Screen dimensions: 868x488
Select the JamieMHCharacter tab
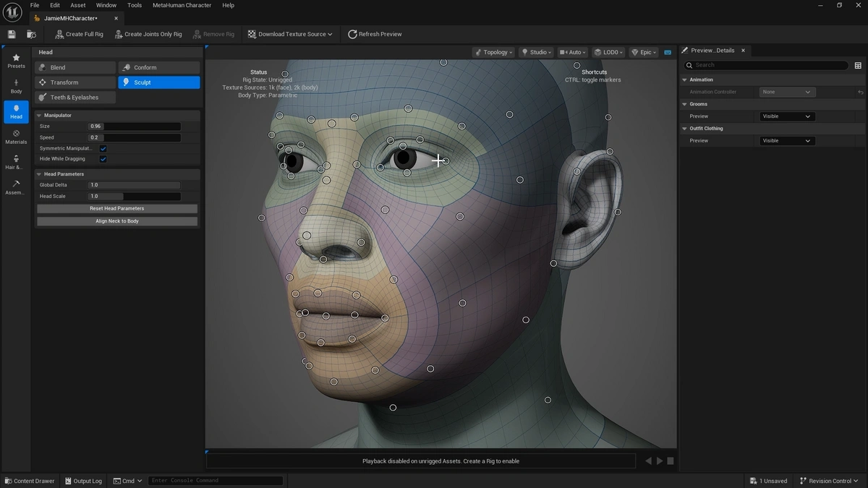[69, 18]
